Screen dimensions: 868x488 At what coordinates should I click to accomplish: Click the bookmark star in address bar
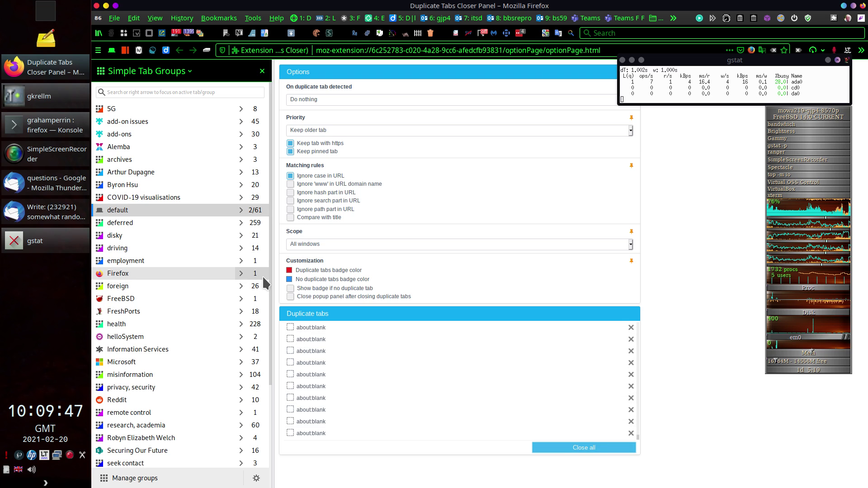click(784, 50)
